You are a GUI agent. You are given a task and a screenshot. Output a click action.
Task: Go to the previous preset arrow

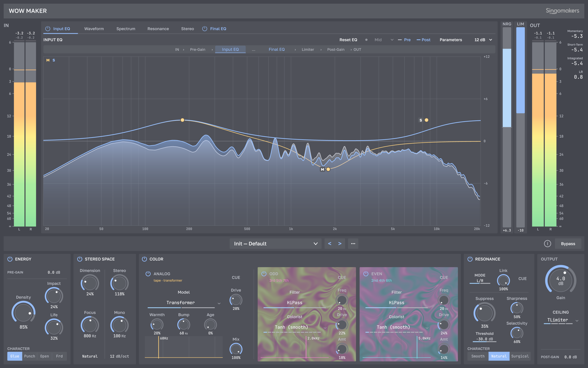pyautogui.click(x=330, y=244)
